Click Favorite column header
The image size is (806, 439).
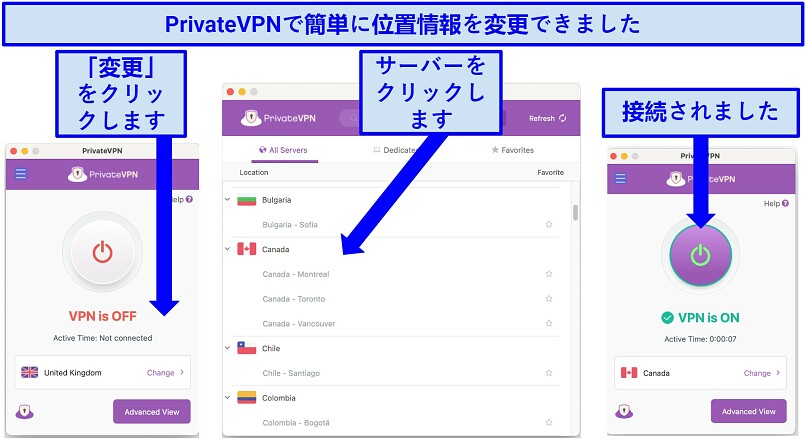[551, 172]
